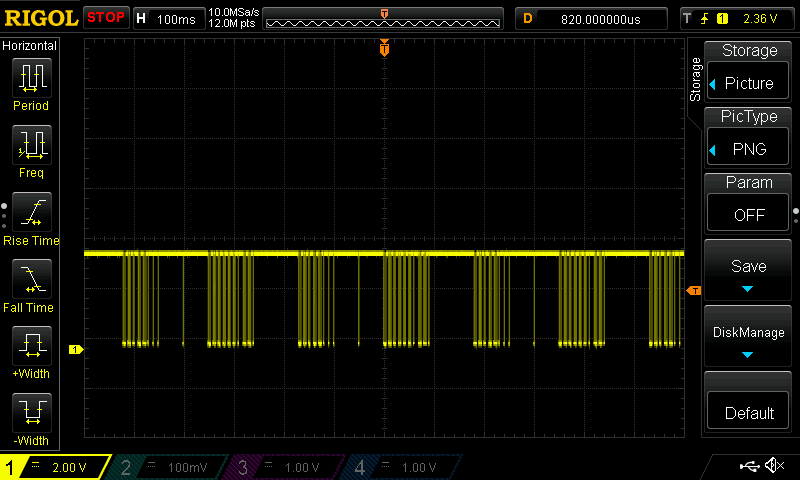Choose the Rise Time measurement icon
The width and height of the screenshot is (800, 480).
click(x=32, y=212)
